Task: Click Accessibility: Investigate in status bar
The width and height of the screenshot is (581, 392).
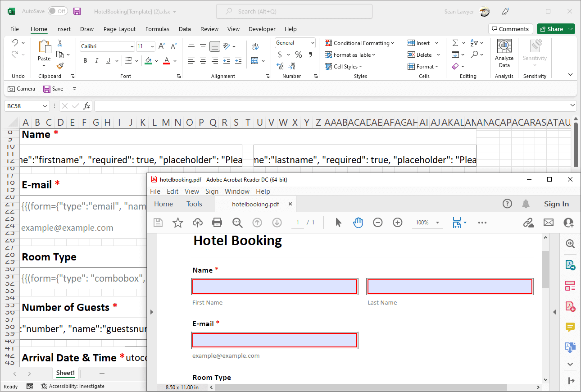Action: pyautogui.click(x=73, y=386)
